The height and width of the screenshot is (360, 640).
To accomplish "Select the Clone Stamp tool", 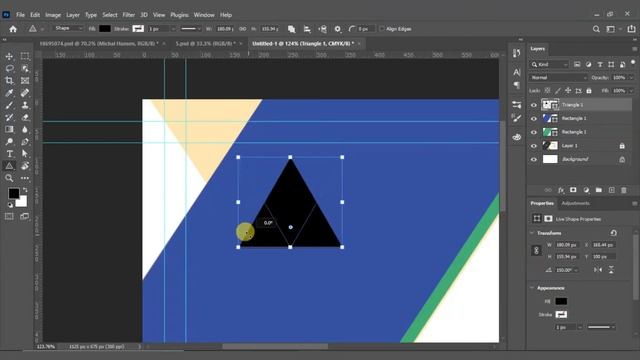I will (25, 105).
